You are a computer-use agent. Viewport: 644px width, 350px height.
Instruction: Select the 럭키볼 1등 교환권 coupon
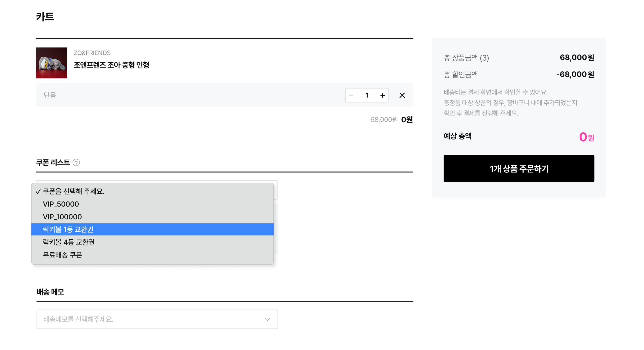pyautogui.click(x=68, y=229)
